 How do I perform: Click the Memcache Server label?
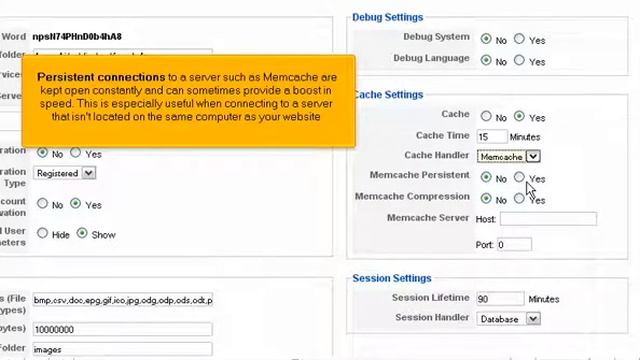(x=428, y=218)
